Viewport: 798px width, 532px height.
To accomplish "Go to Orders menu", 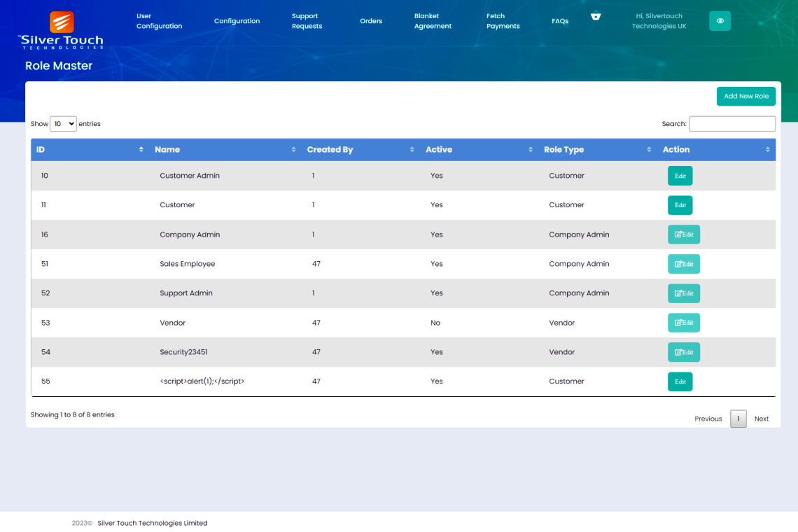I will click(x=371, y=21).
